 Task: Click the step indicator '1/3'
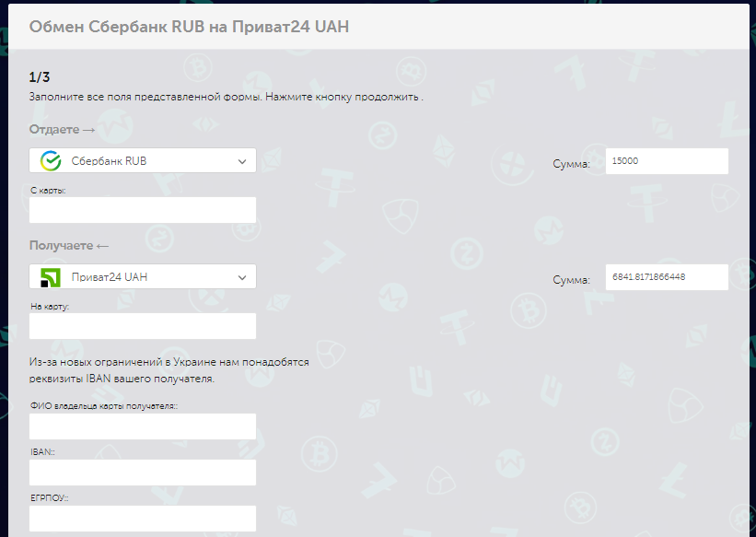[40, 77]
